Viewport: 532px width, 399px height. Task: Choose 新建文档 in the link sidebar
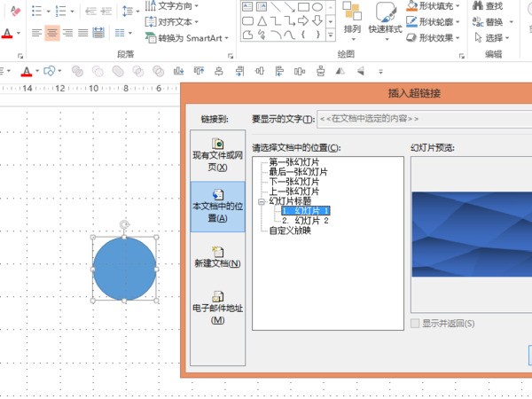[x=217, y=256]
